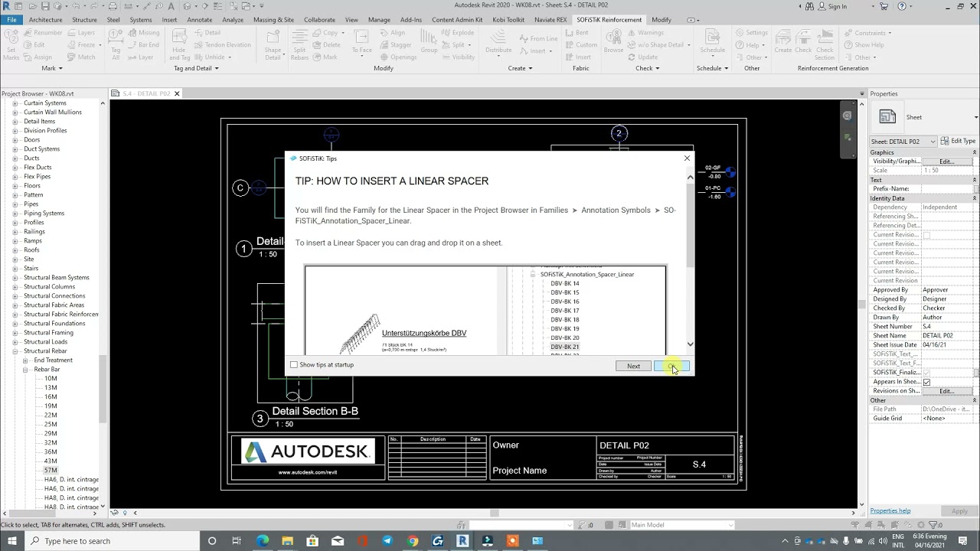Enable Show tips at startup checkbox
The width and height of the screenshot is (980, 551).
point(294,365)
